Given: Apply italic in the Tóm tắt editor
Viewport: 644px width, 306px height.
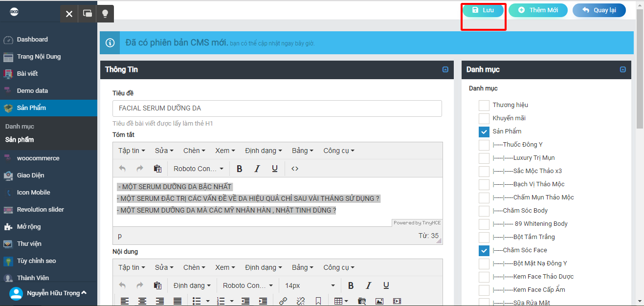Looking at the screenshot, I should tap(257, 169).
